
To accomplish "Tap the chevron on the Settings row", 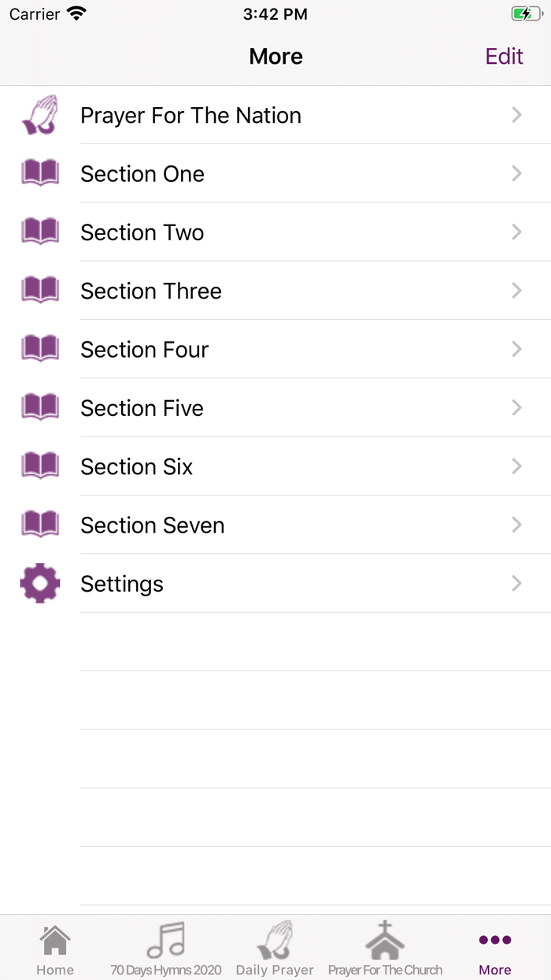I will [517, 583].
